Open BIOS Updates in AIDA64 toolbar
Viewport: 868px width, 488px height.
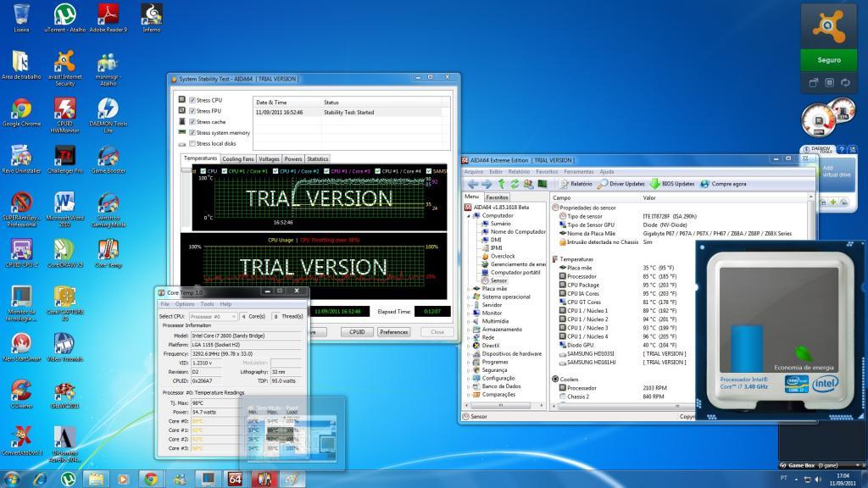tap(672, 184)
